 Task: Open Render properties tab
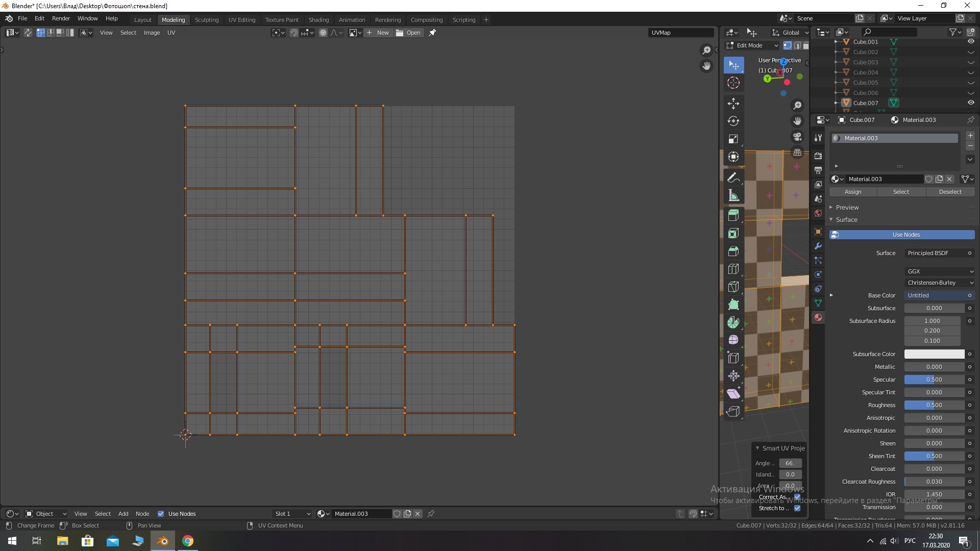click(818, 156)
